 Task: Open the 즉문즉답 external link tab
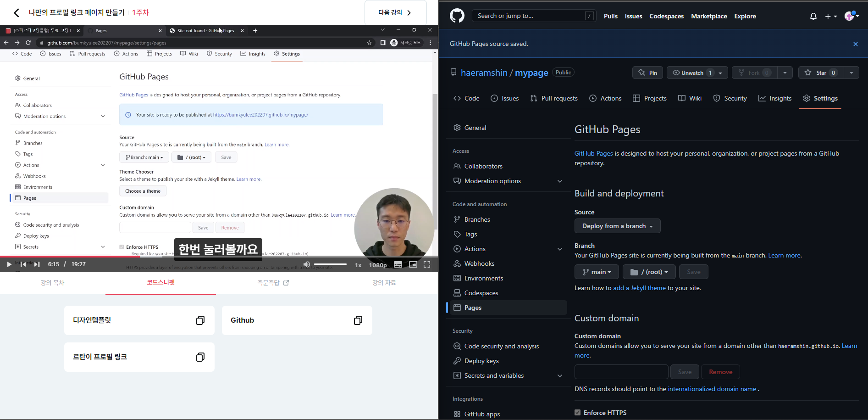pos(273,283)
